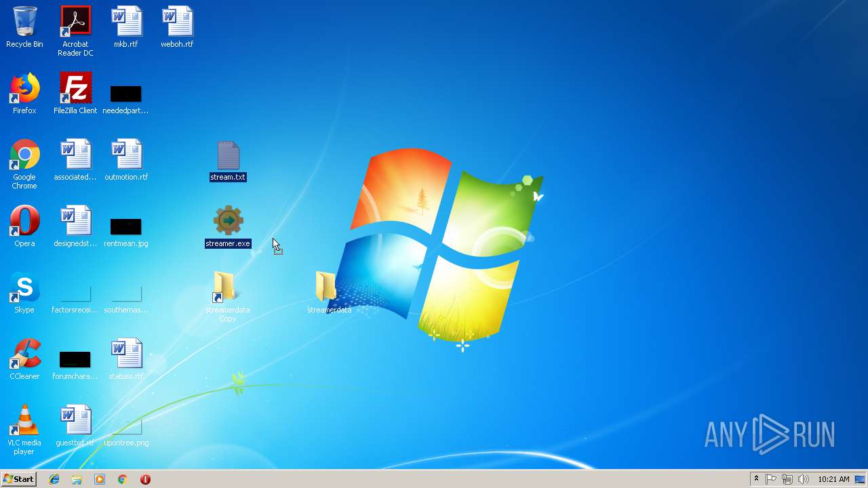Viewport: 868px width, 488px height.
Task: Select the outmotion.rtf document
Action: click(126, 160)
